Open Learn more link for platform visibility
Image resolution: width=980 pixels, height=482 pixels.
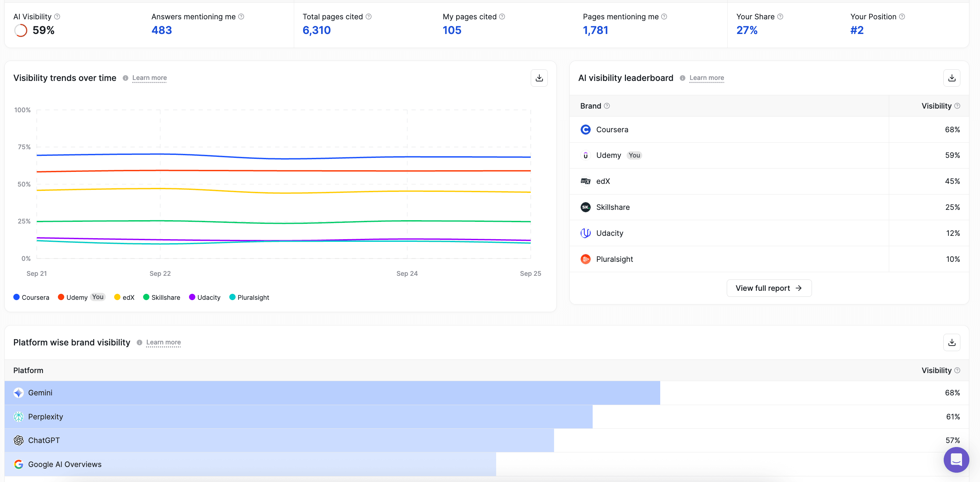[163, 342]
